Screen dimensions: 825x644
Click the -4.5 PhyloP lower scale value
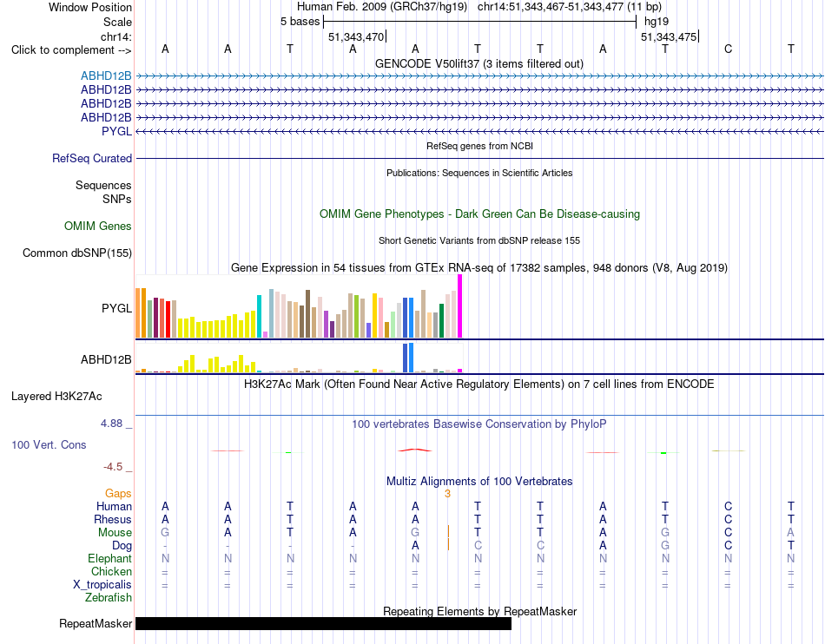[x=113, y=467]
